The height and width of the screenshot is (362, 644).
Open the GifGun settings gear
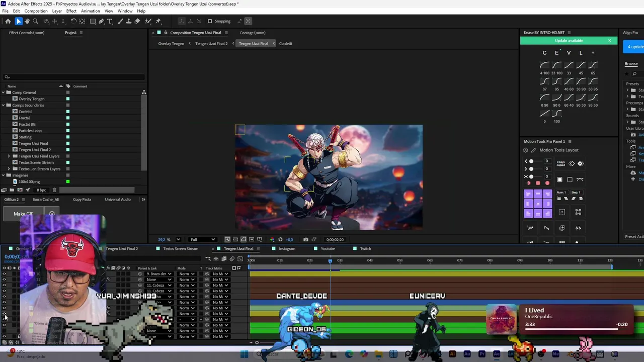pos(52,214)
